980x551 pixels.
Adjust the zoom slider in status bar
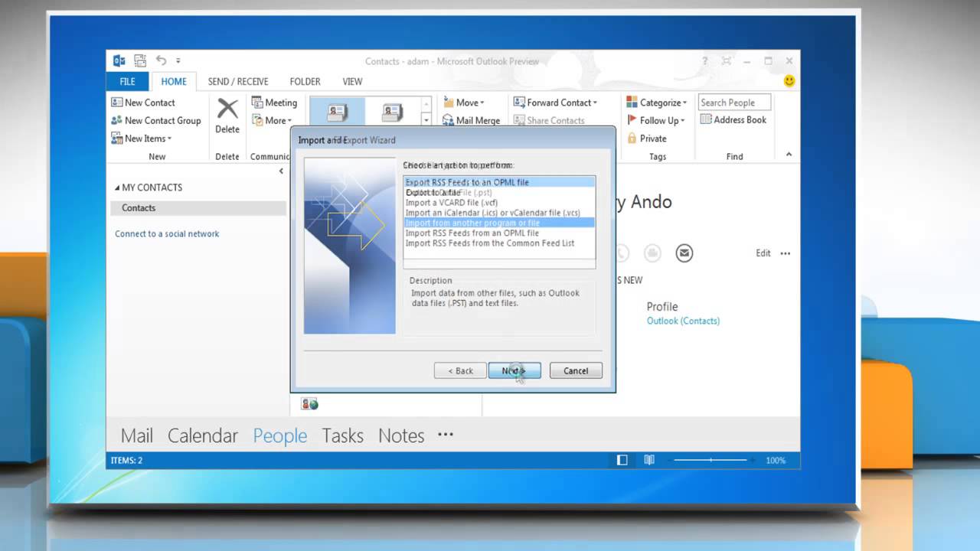coord(710,460)
